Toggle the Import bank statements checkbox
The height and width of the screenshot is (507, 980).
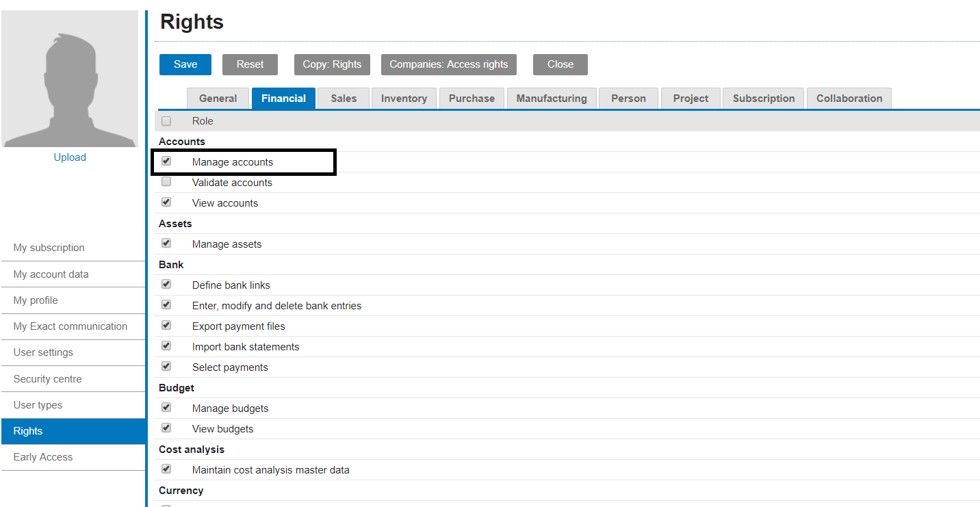(x=166, y=346)
